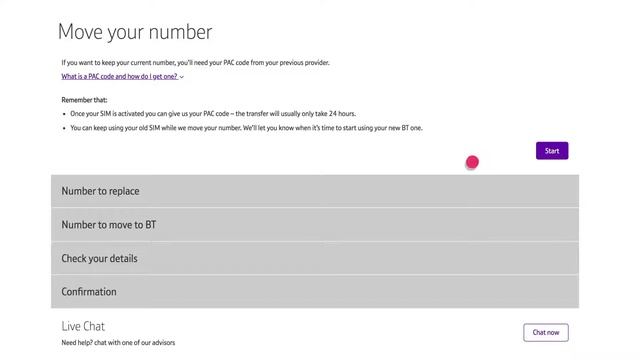
Task: Select the 'Live Chat' heading
Action: (x=83, y=326)
